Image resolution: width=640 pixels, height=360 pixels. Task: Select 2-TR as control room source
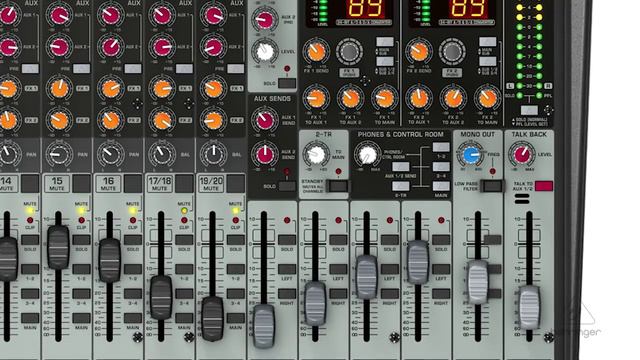401,186
